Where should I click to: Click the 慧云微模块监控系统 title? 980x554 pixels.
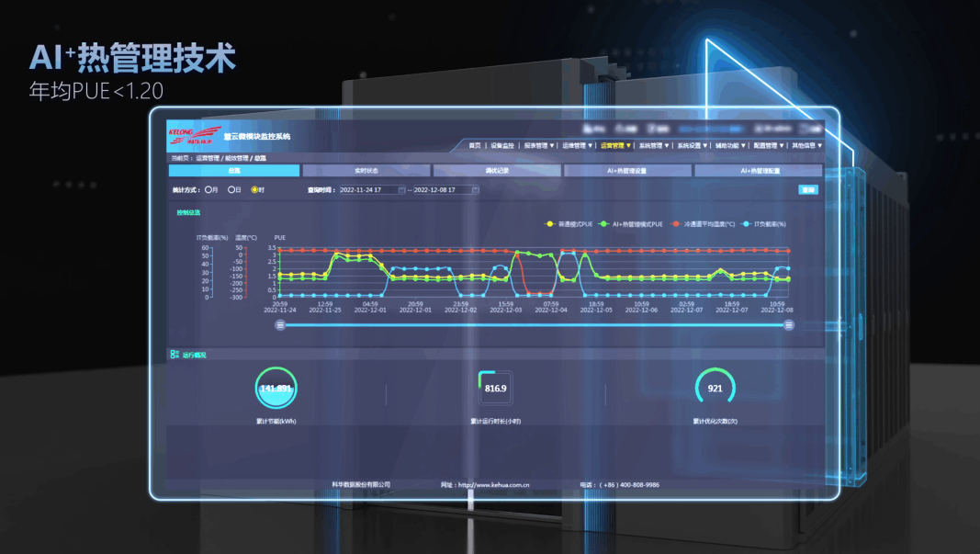[x=257, y=136]
